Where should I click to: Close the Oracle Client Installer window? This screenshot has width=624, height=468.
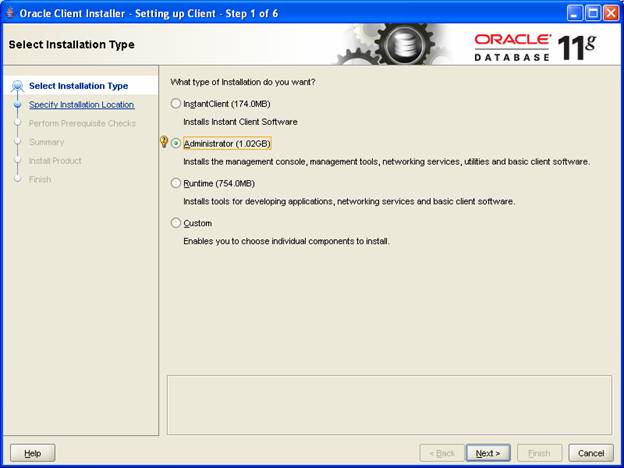(x=611, y=14)
